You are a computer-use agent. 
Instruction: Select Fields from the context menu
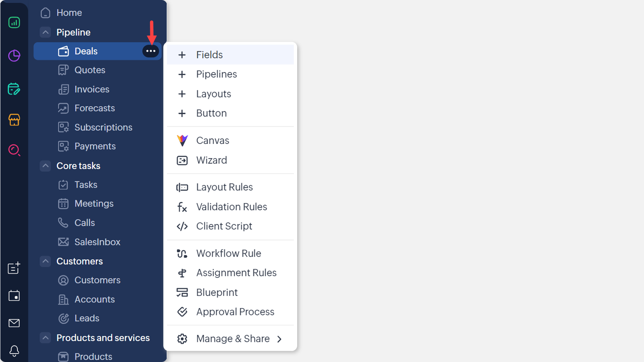209,55
